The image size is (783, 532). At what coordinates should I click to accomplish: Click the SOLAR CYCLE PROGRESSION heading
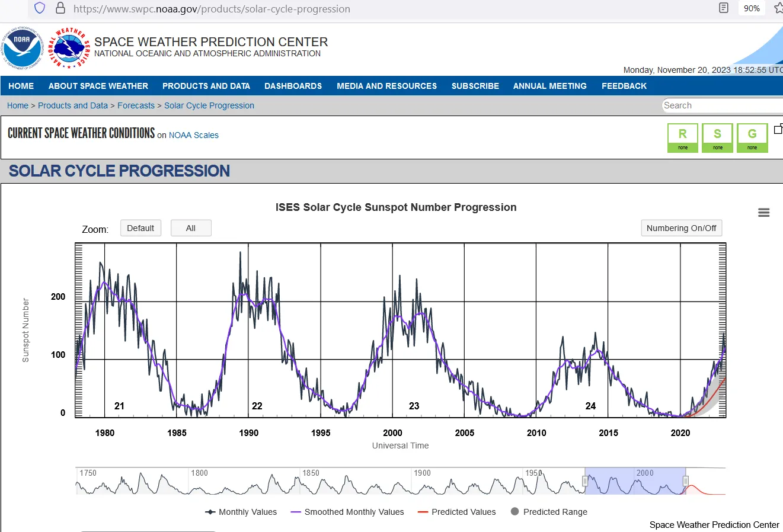(x=119, y=171)
